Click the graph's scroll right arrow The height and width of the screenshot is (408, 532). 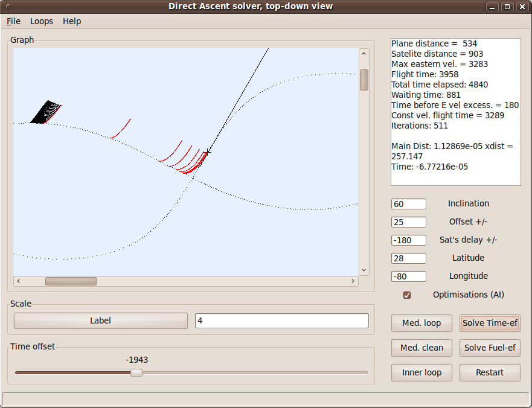[353, 281]
